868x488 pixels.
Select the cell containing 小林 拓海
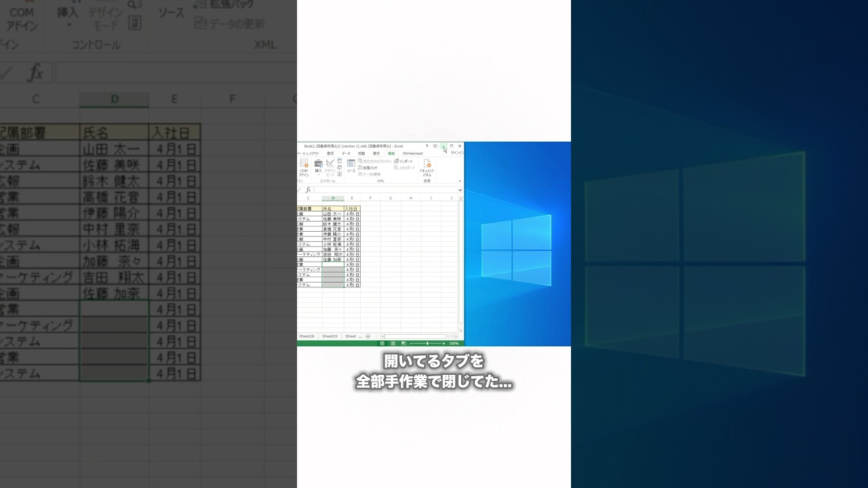tap(333, 244)
